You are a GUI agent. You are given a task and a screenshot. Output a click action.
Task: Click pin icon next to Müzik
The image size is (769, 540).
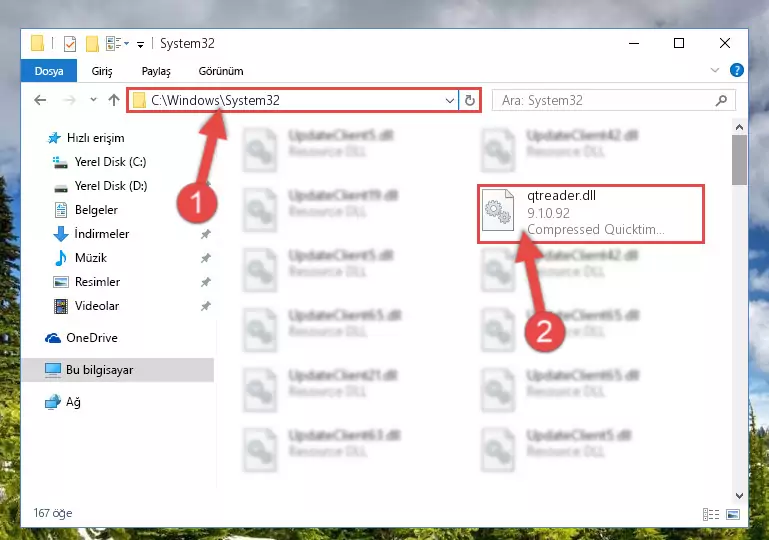[x=205, y=258]
